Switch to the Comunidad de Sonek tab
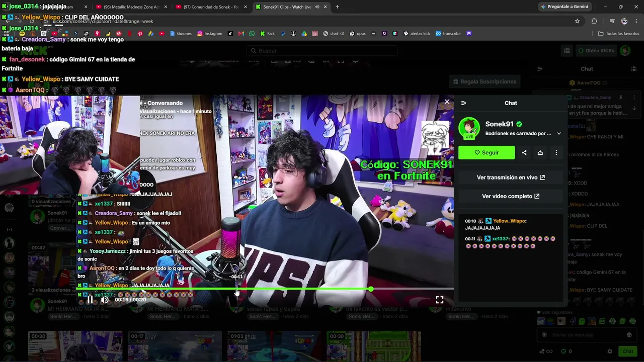This screenshot has width=644, height=362. 211,7
